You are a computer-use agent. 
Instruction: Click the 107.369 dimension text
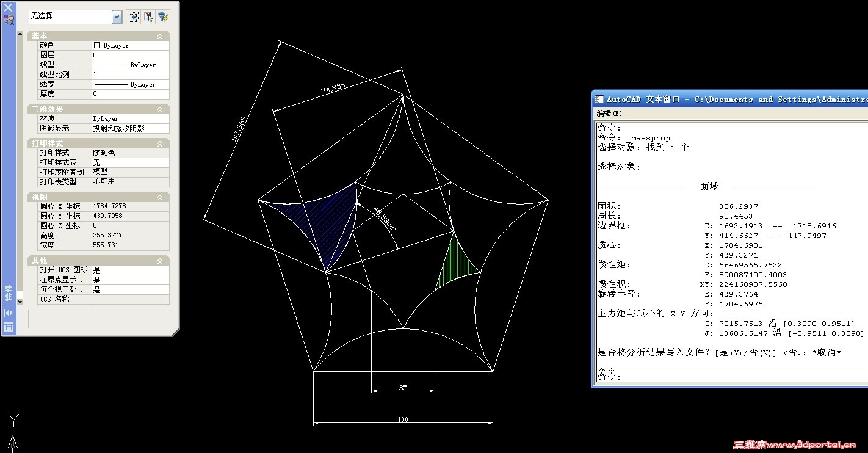239,129
